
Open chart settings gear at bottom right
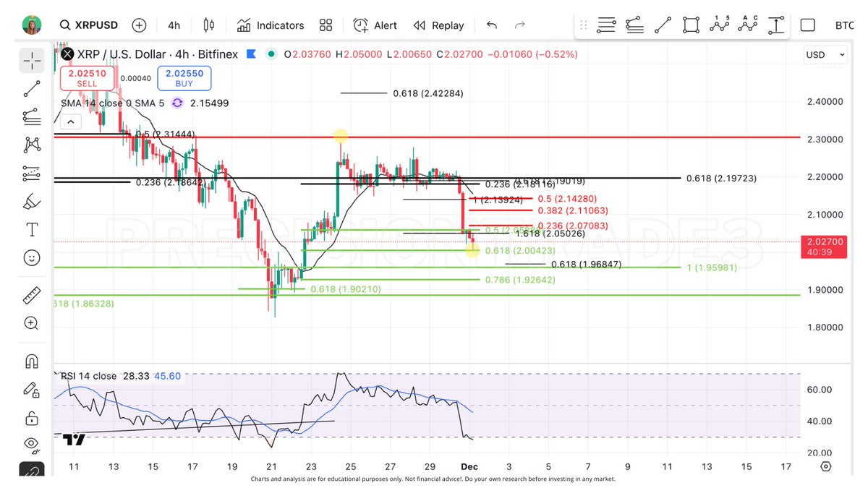click(825, 466)
